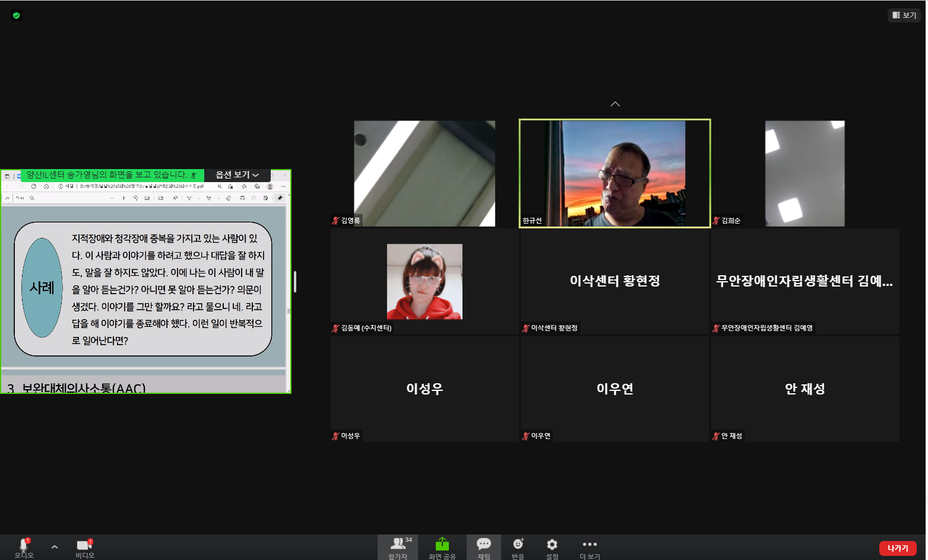Select the 이성우 participant tile
The height and width of the screenshot is (560, 928).
[x=425, y=389]
